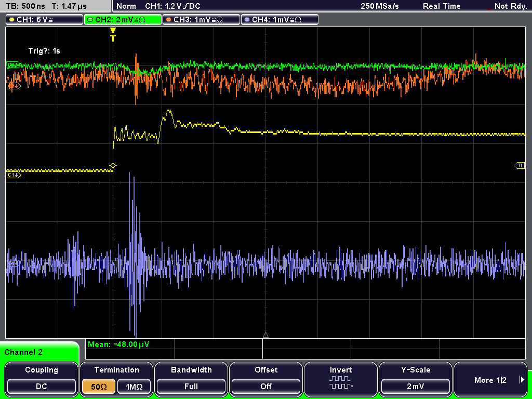This screenshot has height=399, width=532.
Task: Open the Y-Scale 2 mV setting
Action: [x=415, y=379]
